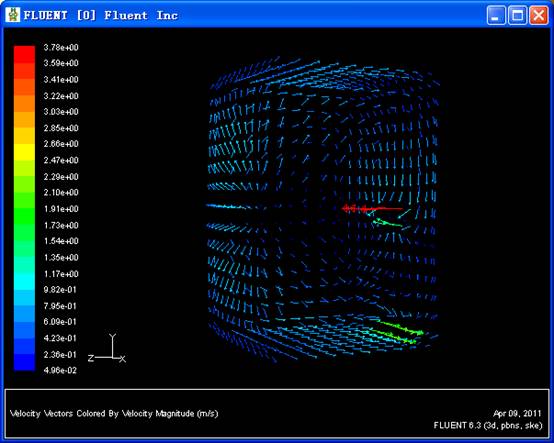Click the green band near 1.91e+00
Image resolution: width=554 pixels, height=443 pixels.
pos(24,208)
